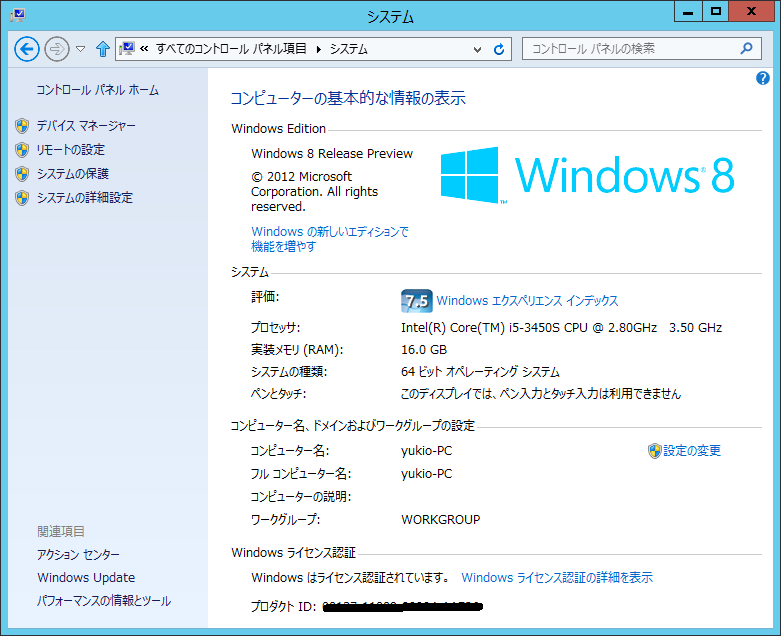Click the forward navigation arrow button
Screen dimensions: 781x636
(56, 48)
